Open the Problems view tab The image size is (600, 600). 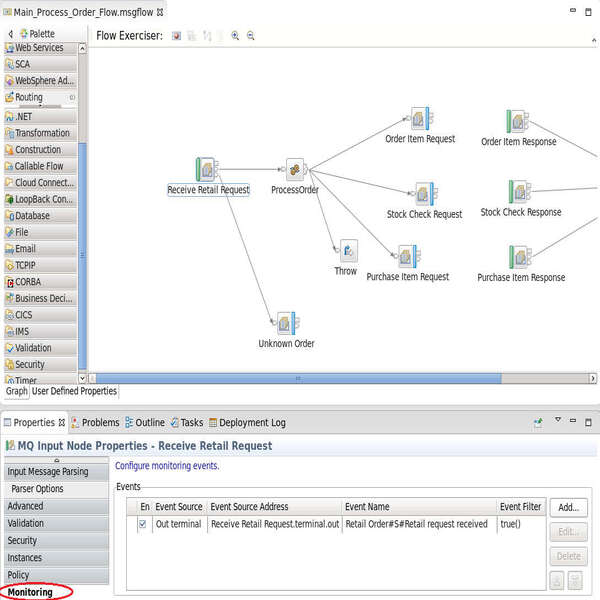(x=95, y=423)
